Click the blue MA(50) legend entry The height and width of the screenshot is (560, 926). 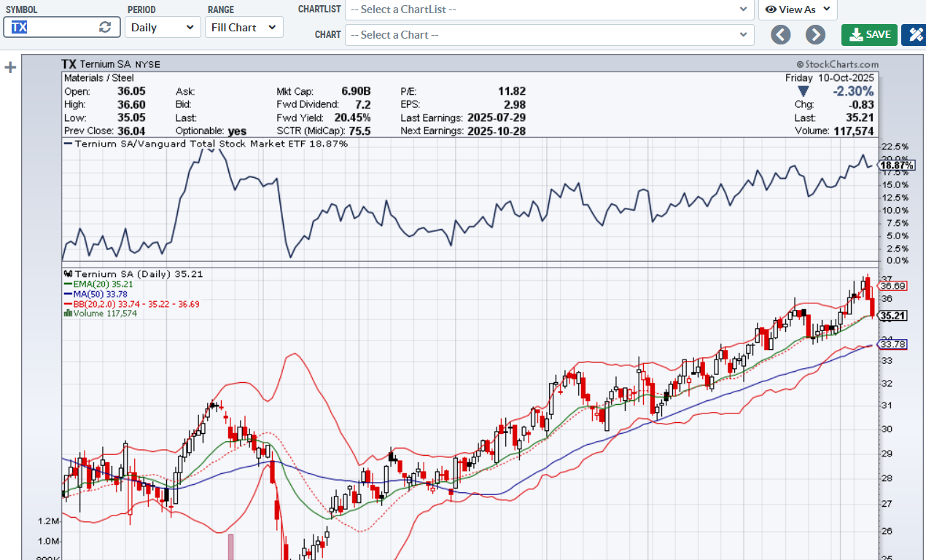click(x=95, y=294)
